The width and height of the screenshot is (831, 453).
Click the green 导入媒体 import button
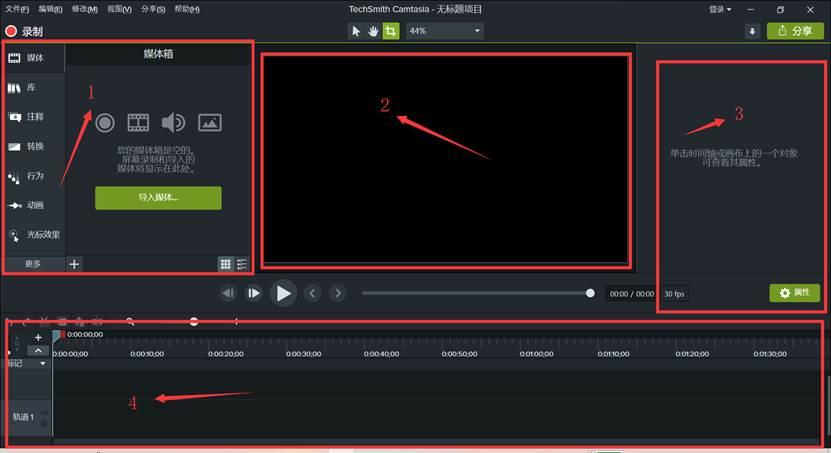158,198
